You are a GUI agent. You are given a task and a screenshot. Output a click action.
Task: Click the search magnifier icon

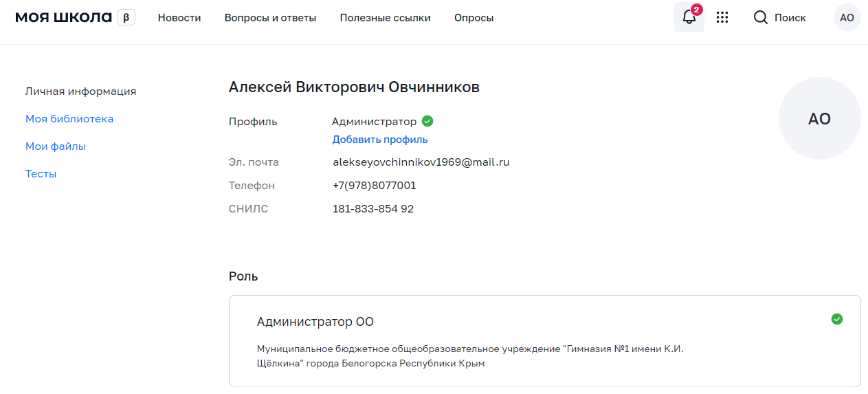[760, 18]
